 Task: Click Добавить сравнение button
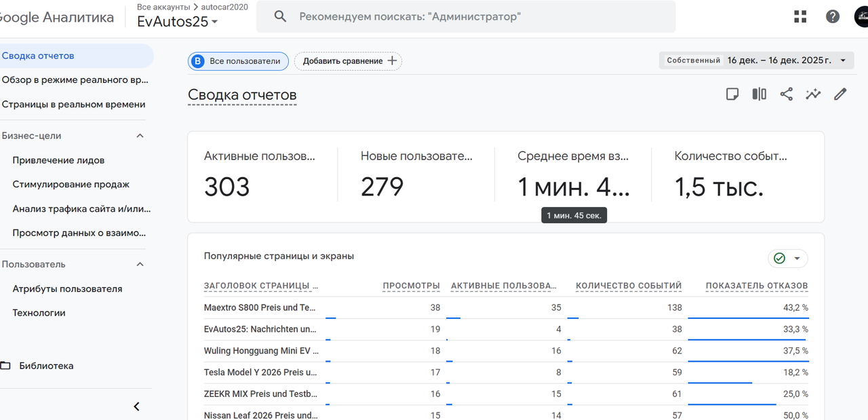click(x=348, y=61)
